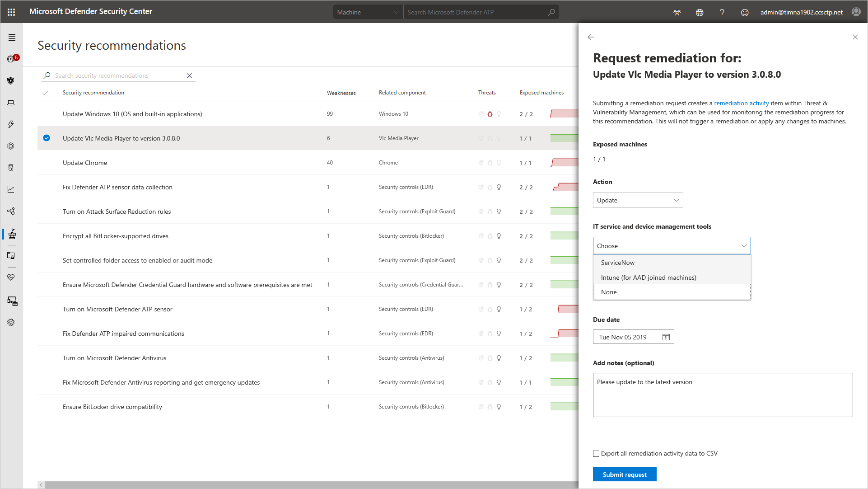This screenshot has width=868, height=489.
Task: Click the Submit request button
Action: coord(624,475)
